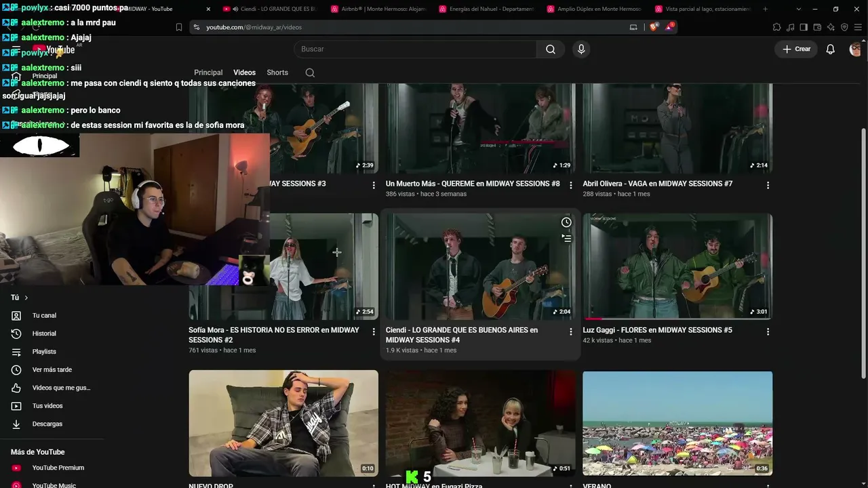This screenshot has height=488, width=868.
Task: Open a new browser tab
Action: pyautogui.click(x=766, y=9)
